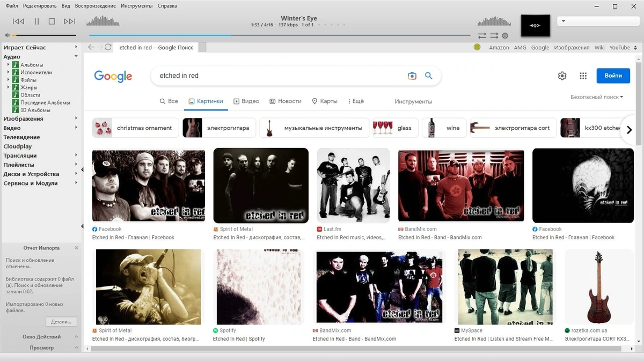Open the AMG lookup link
The height and width of the screenshot is (362, 644).
[520, 48]
